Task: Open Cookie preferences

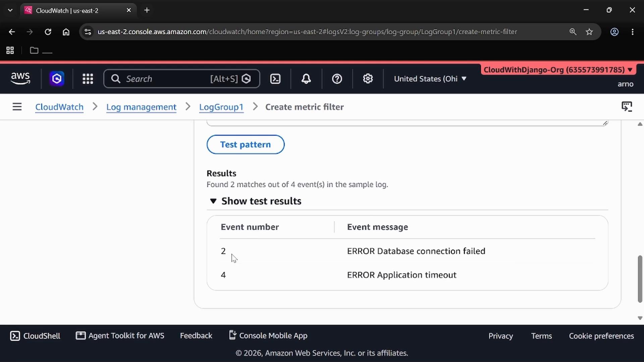Action: [x=601, y=336]
